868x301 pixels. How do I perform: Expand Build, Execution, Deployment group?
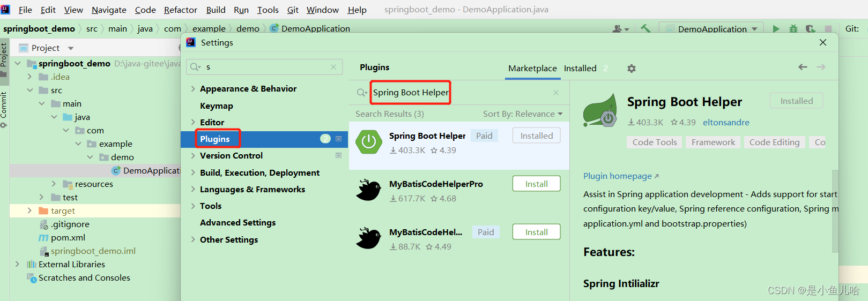(x=193, y=172)
